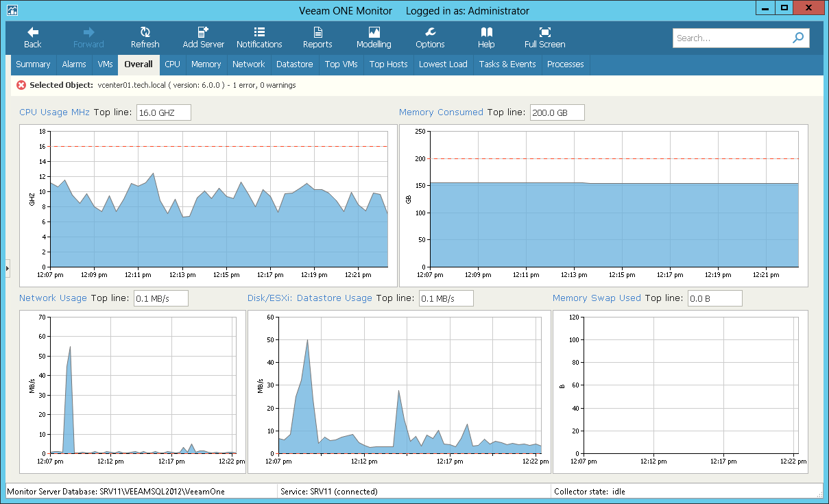Open Options wrench icon
This screenshot has height=504, width=829.
point(430,38)
